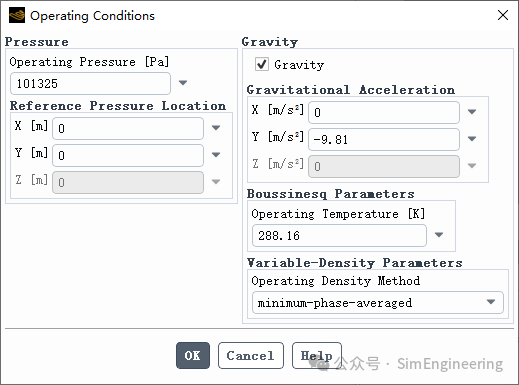
Task: Open Gravitational Acceleration Y dropdown arrow
Action: (x=472, y=139)
